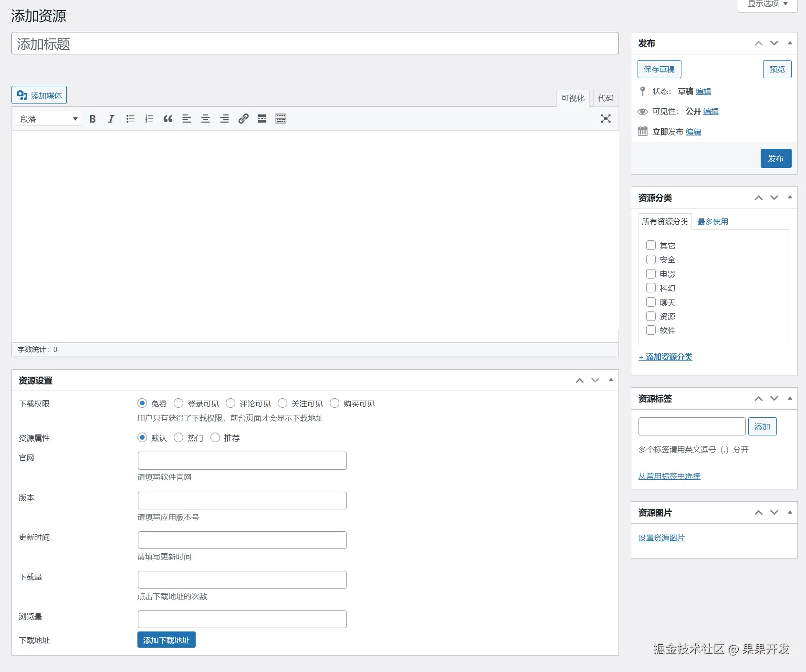Open the 设置资源图片 link
Image resolution: width=806 pixels, height=672 pixels.
[661, 538]
